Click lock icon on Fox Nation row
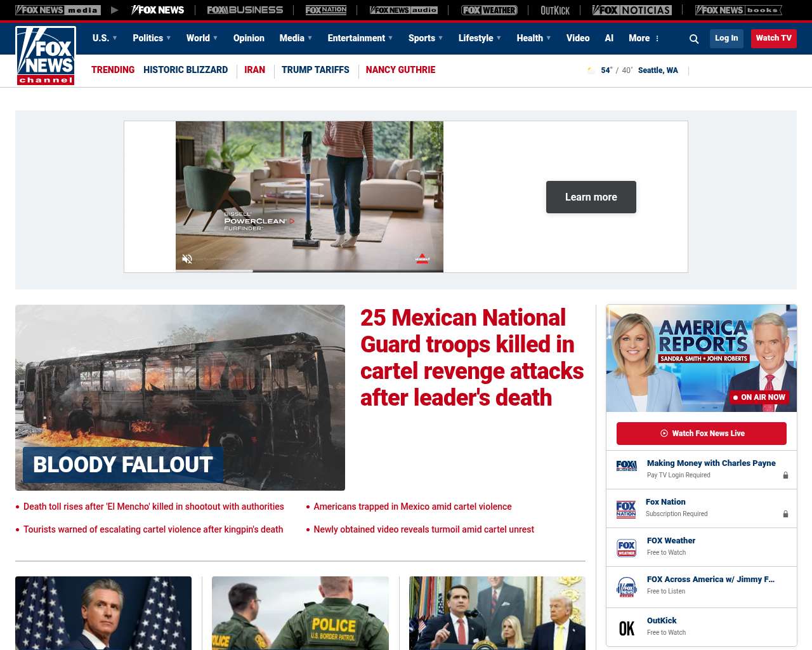 pyautogui.click(x=785, y=514)
